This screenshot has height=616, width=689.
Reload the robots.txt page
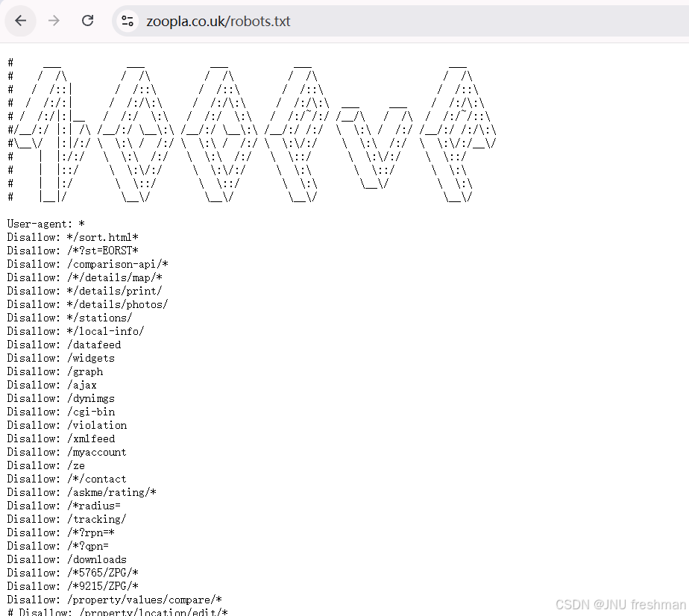tap(88, 21)
